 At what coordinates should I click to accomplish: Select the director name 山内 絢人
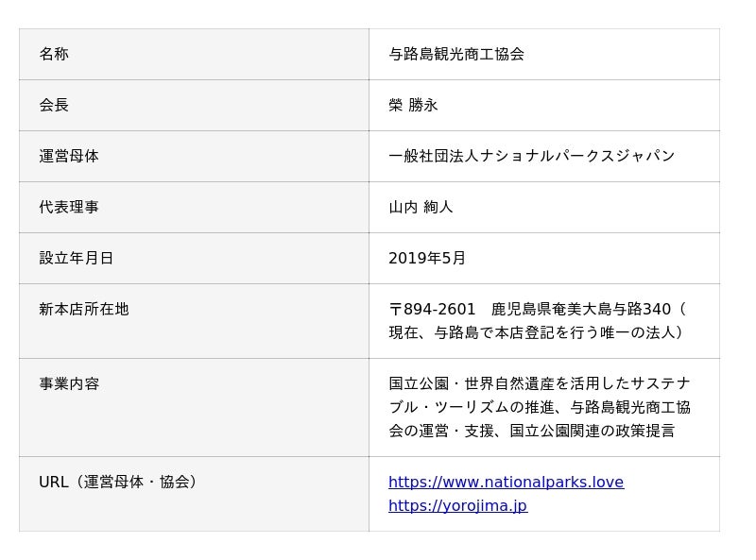pyautogui.click(x=421, y=208)
